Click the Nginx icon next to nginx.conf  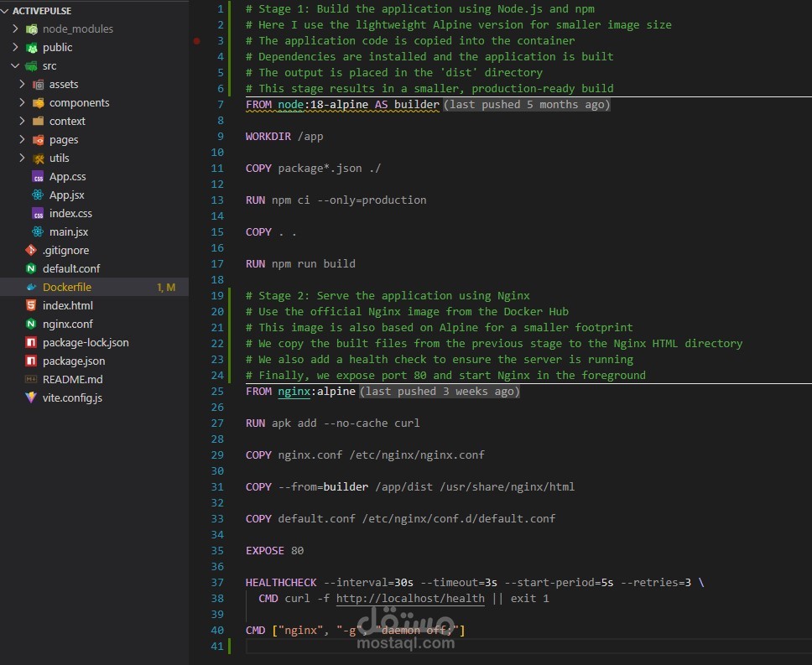31,325
